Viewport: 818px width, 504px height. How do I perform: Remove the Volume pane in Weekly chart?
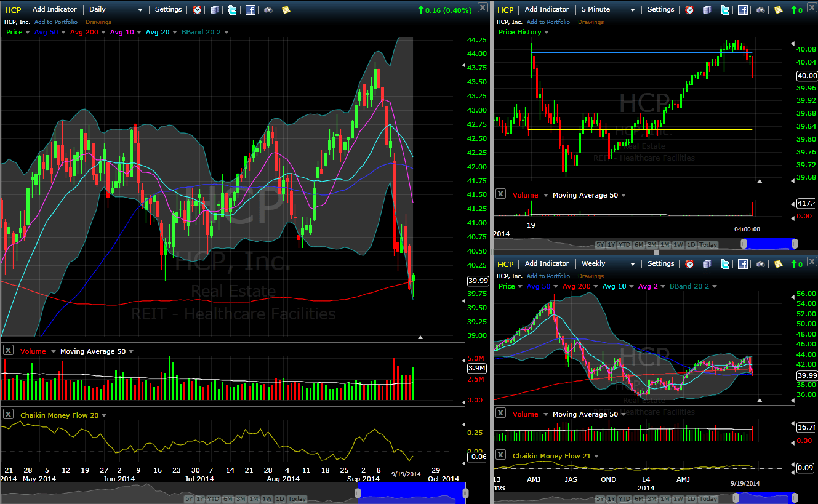pos(500,413)
